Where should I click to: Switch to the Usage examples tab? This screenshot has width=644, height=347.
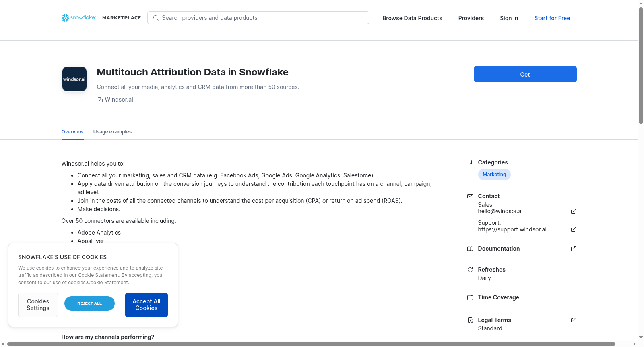pyautogui.click(x=112, y=132)
